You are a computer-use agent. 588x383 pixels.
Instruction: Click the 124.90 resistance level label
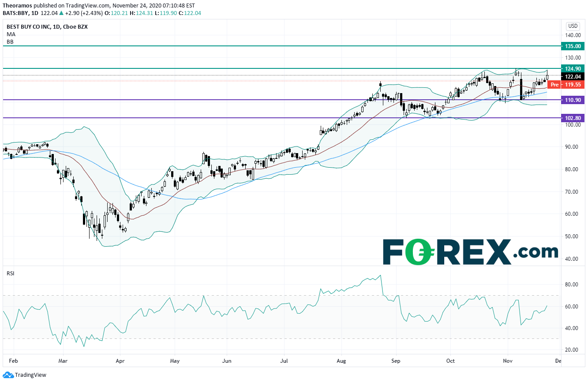[x=572, y=68]
